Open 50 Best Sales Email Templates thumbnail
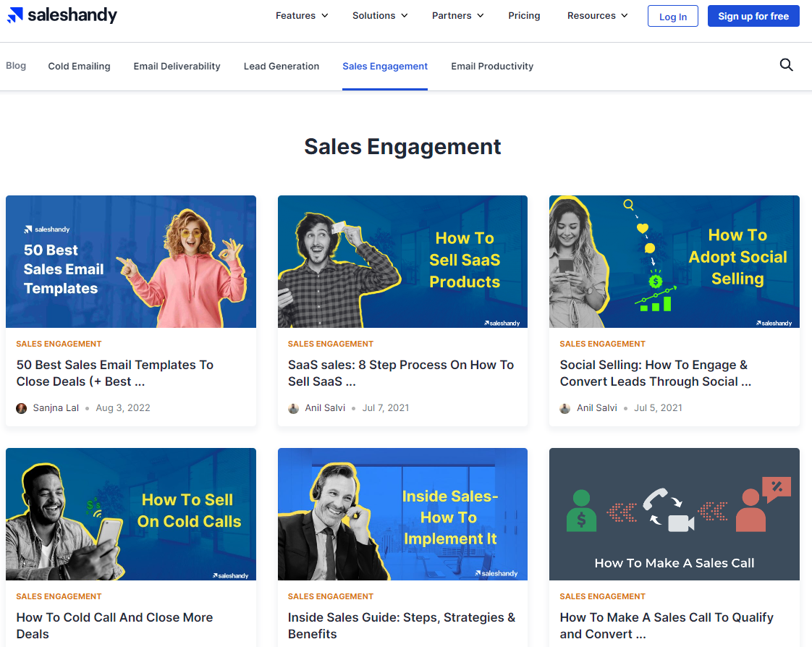The width and height of the screenshot is (812, 647). coord(131,261)
